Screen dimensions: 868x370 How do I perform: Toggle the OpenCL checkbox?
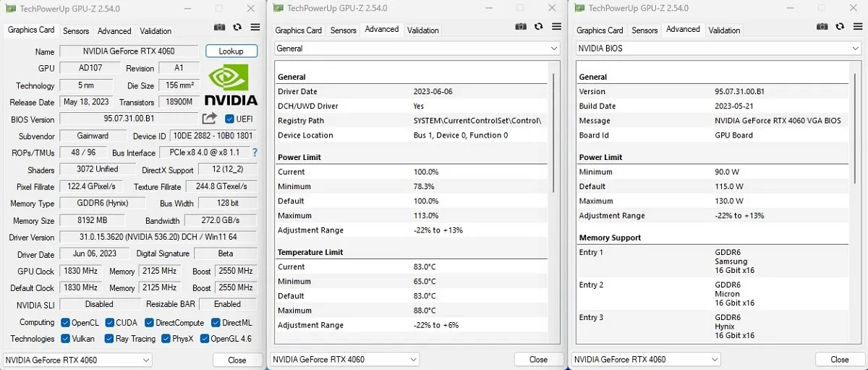65,323
